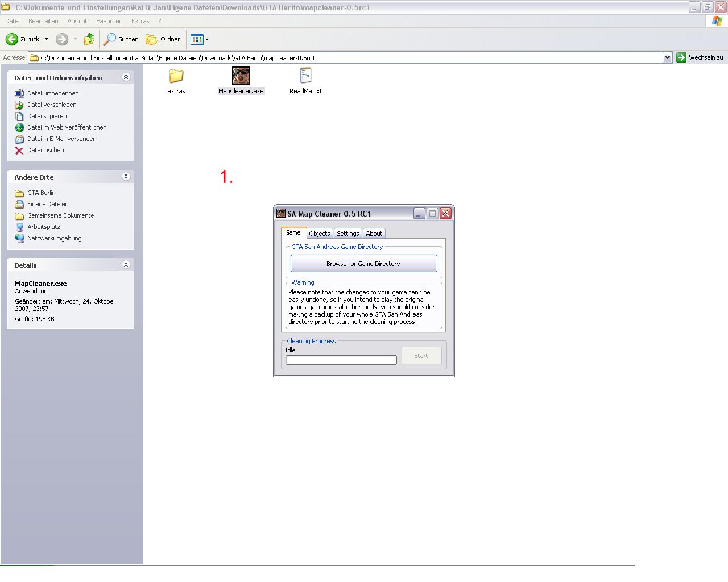
Task: Click Datei umbenennen link
Action: [53, 93]
